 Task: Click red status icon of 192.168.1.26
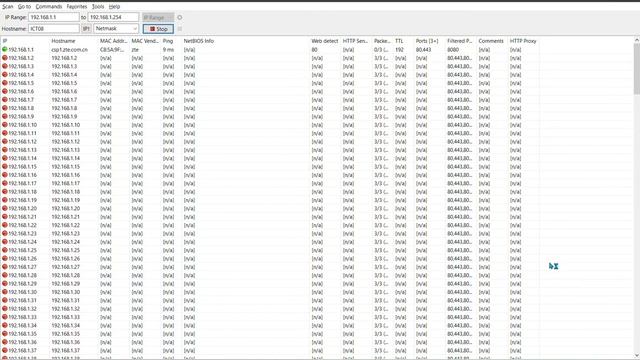point(4,259)
